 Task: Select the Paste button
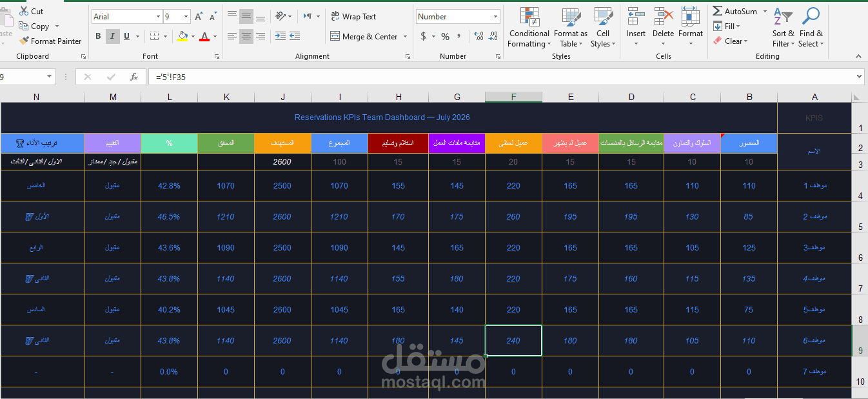5,27
